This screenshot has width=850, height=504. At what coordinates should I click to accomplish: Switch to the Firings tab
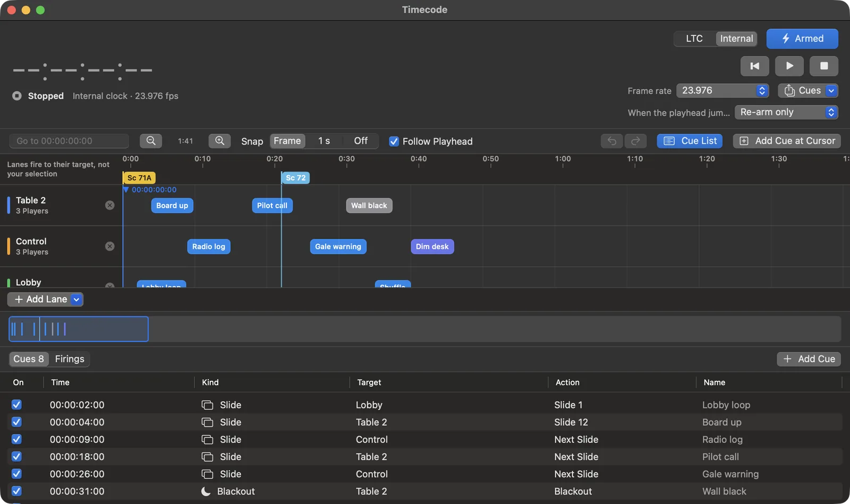(70, 359)
